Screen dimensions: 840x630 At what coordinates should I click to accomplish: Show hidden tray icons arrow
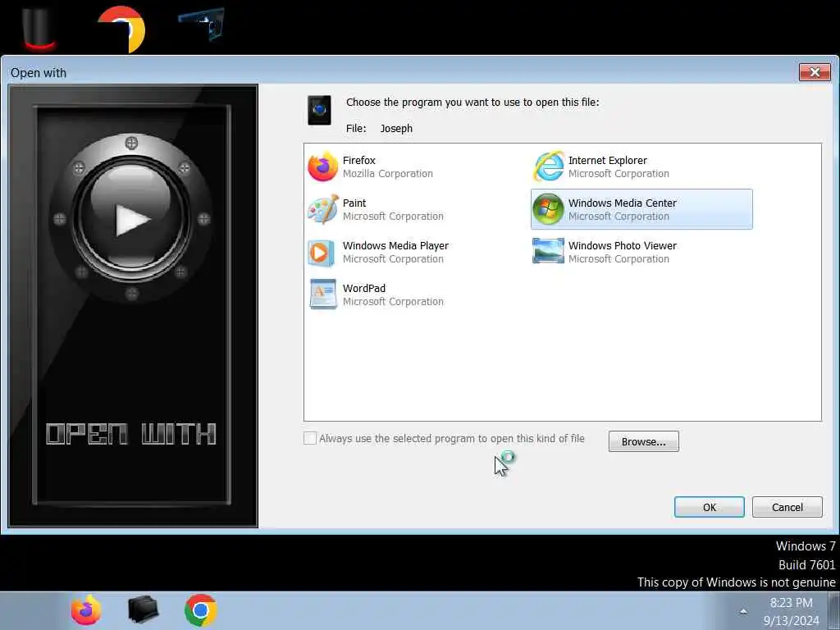743,611
